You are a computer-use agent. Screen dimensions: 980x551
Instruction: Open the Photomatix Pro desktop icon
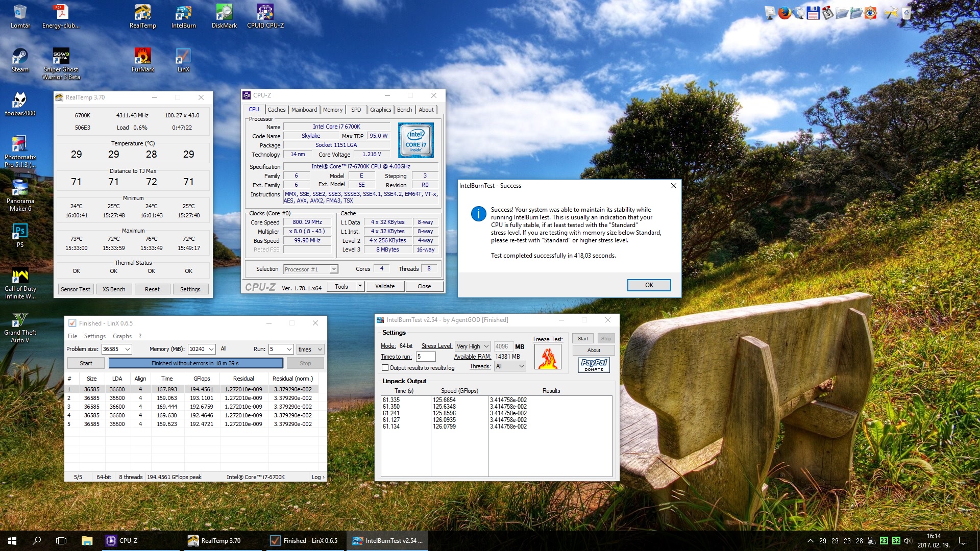click(x=20, y=152)
